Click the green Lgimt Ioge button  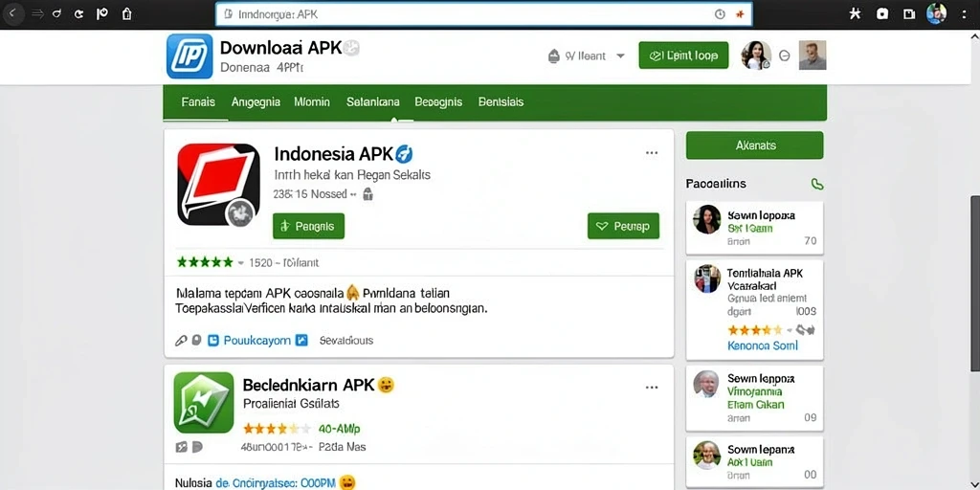point(683,56)
